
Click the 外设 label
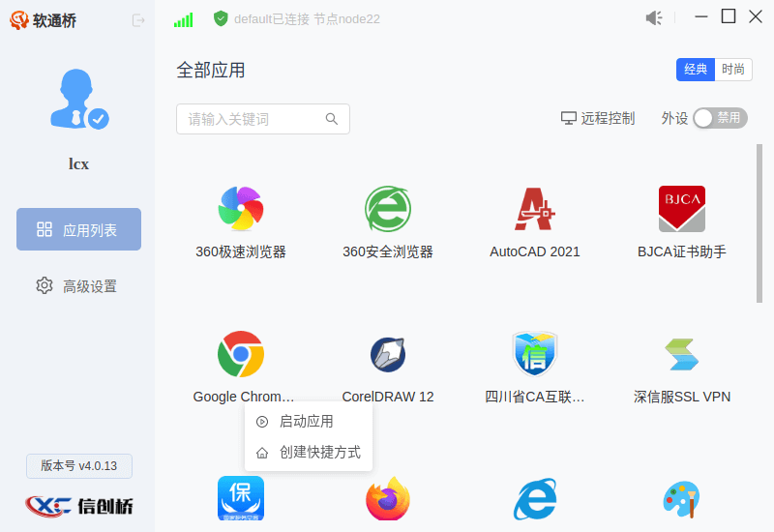(x=674, y=118)
